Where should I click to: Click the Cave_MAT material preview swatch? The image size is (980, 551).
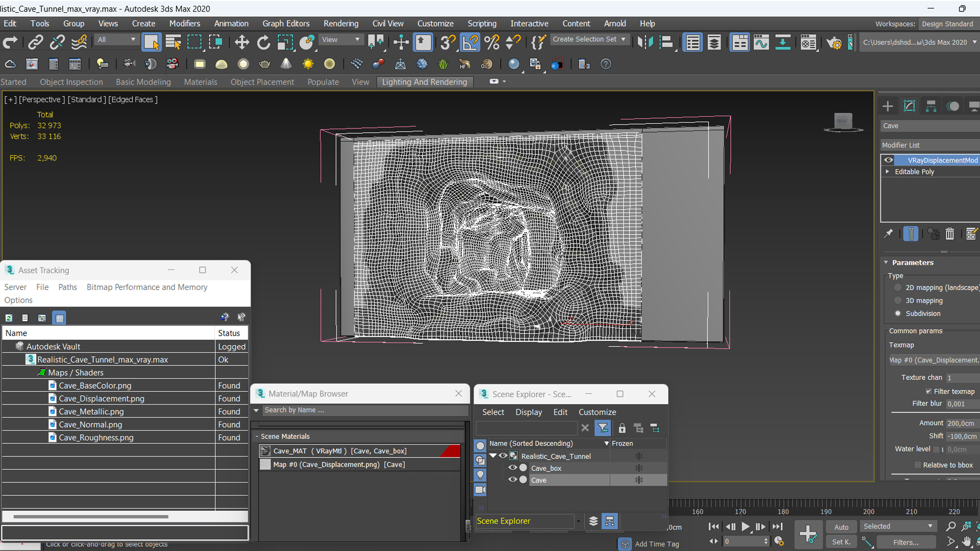tap(265, 451)
